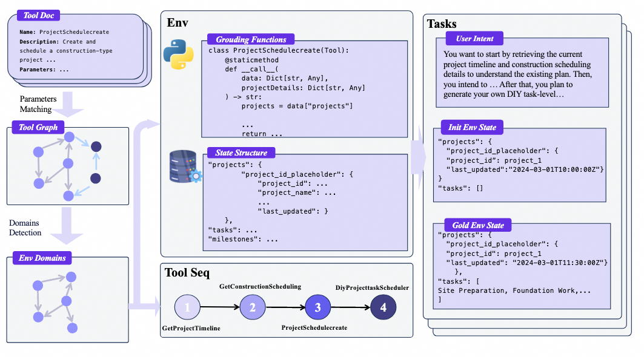Click the Tool Seq heading
644x357 pixels.
[x=187, y=272]
